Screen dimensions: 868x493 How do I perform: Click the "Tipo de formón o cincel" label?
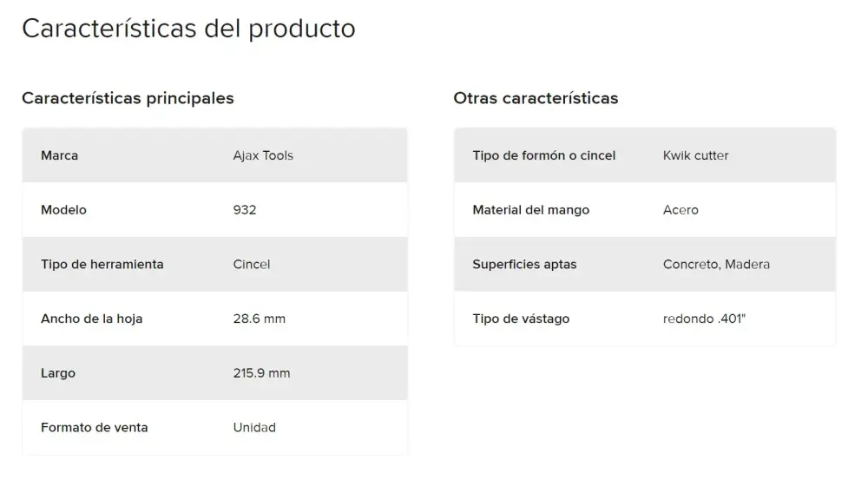(x=543, y=155)
